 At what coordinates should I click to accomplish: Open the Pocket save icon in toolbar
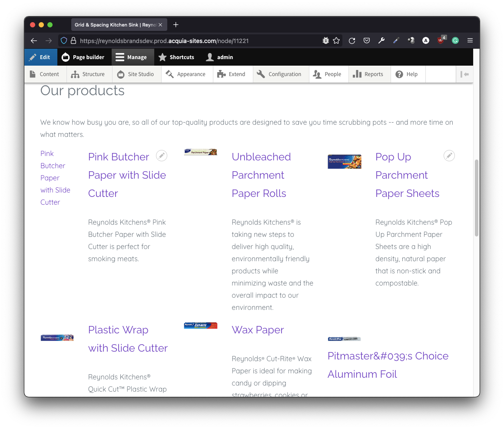(x=367, y=40)
